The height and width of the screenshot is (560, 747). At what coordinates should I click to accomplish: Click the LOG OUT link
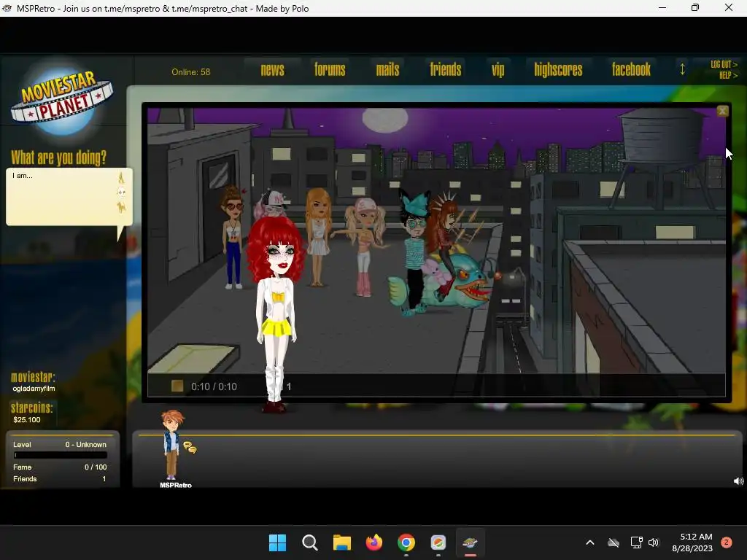click(724, 64)
